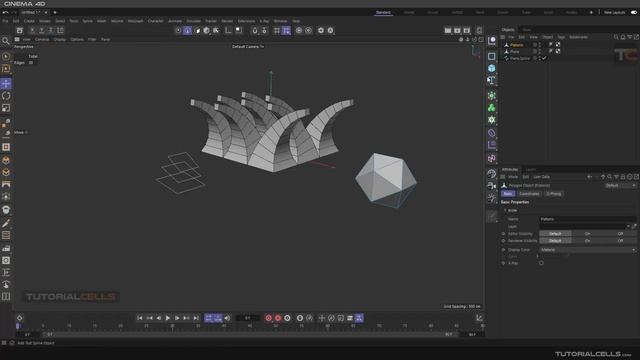Click the camera icon in right palette
Screen dimensions: 640x360
(491, 186)
